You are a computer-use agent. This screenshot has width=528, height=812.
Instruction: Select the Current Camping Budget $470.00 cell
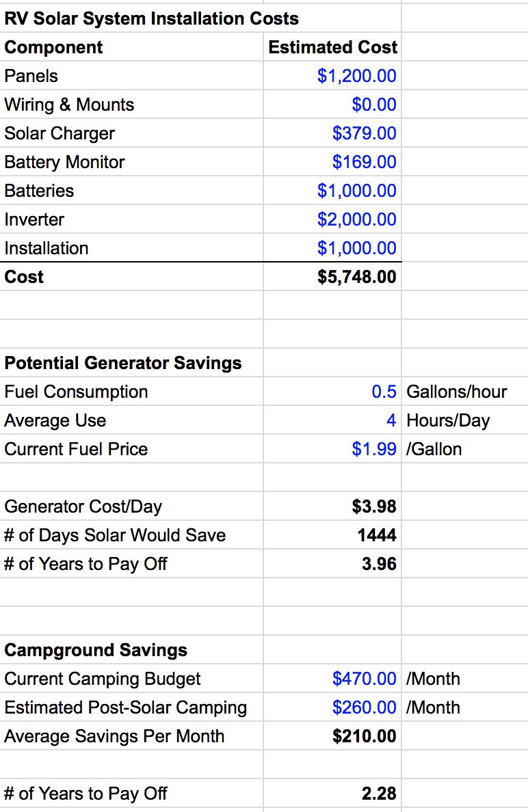pos(364,679)
